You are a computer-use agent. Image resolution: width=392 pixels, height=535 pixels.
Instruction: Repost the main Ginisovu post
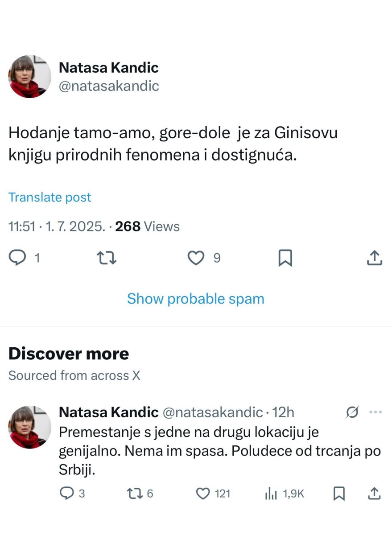[x=107, y=258]
